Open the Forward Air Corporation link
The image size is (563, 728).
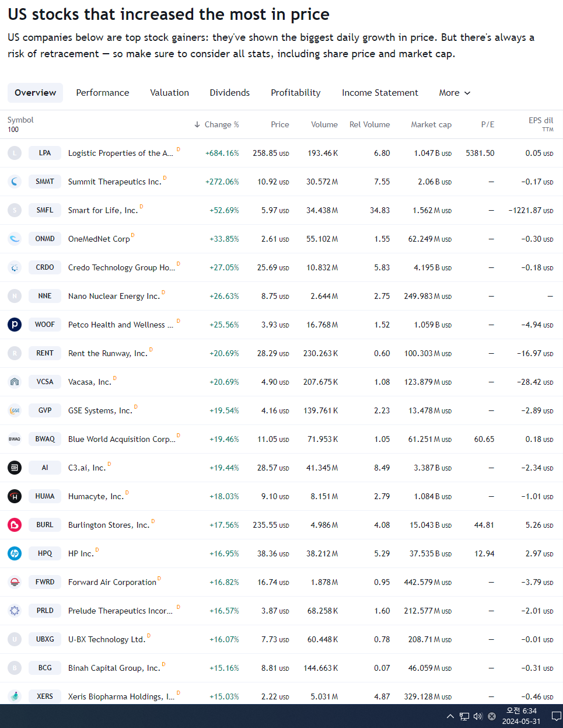pos(112,582)
